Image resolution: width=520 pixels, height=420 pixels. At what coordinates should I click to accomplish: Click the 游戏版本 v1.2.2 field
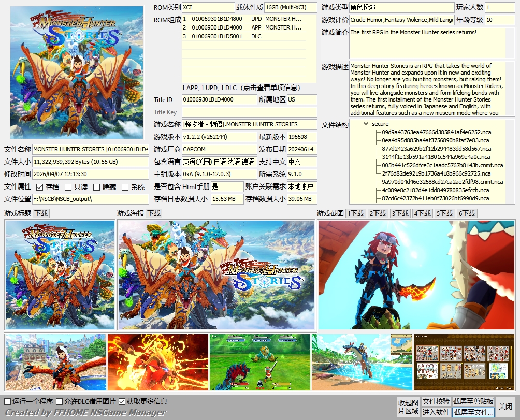(x=219, y=137)
